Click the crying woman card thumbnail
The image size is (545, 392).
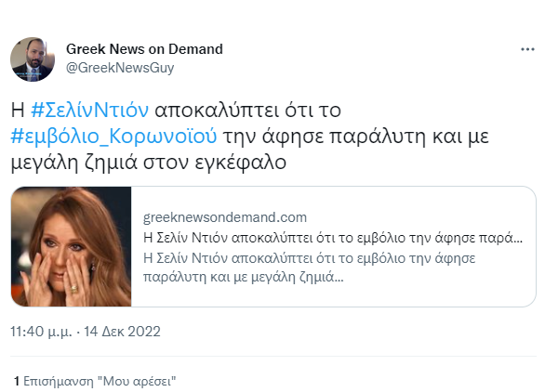click(x=72, y=246)
